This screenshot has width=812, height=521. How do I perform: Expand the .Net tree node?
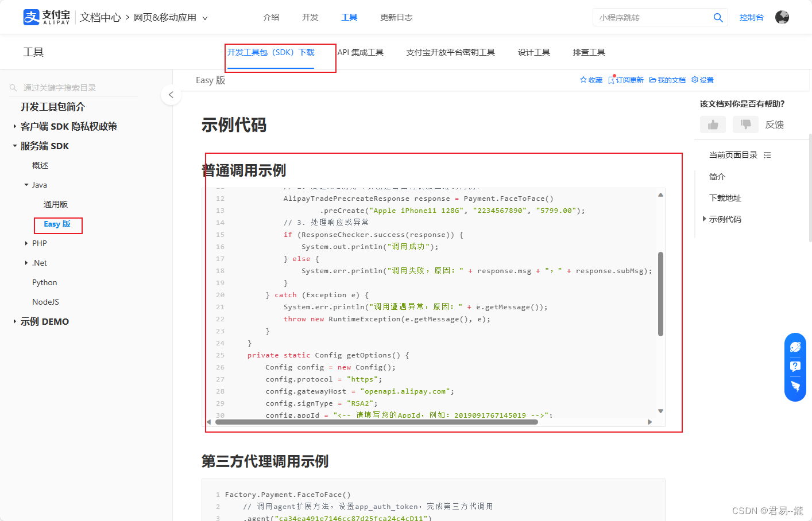pyautogui.click(x=26, y=263)
